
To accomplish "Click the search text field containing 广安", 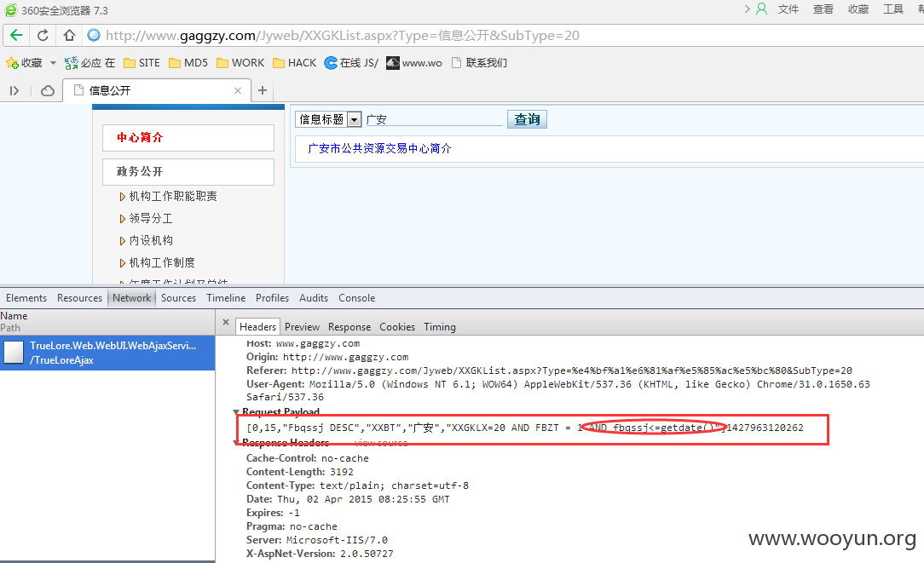I will click(x=434, y=119).
